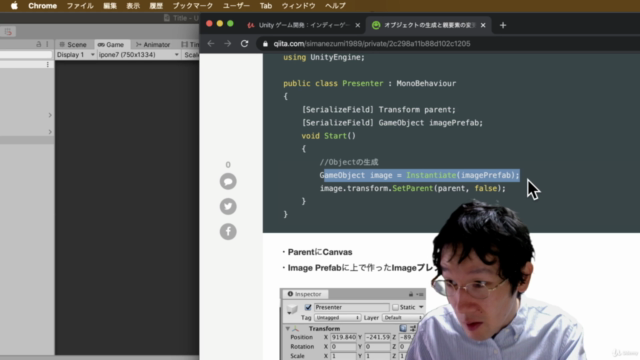Toggle the Inspector lock icon in the image
This screenshot has height=360, width=640.
point(411,294)
